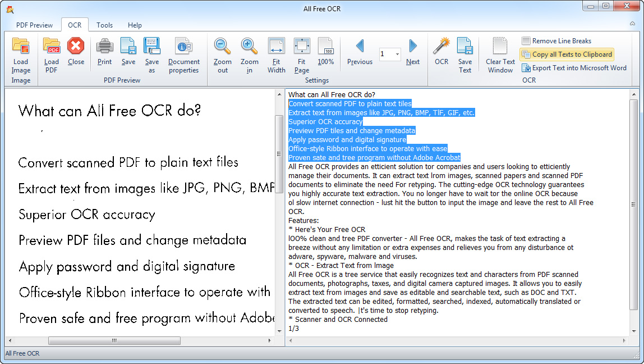The height and width of the screenshot is (364, 644).
Task: Click '* Scanner and OCR Connected' line
Action: (x=338, y=319)
